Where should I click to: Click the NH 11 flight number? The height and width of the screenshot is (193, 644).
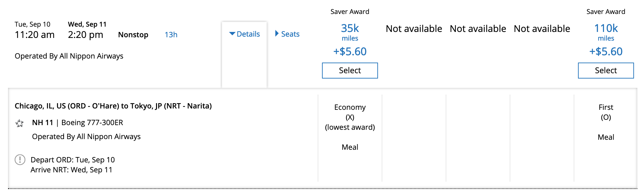coord(43,123)
